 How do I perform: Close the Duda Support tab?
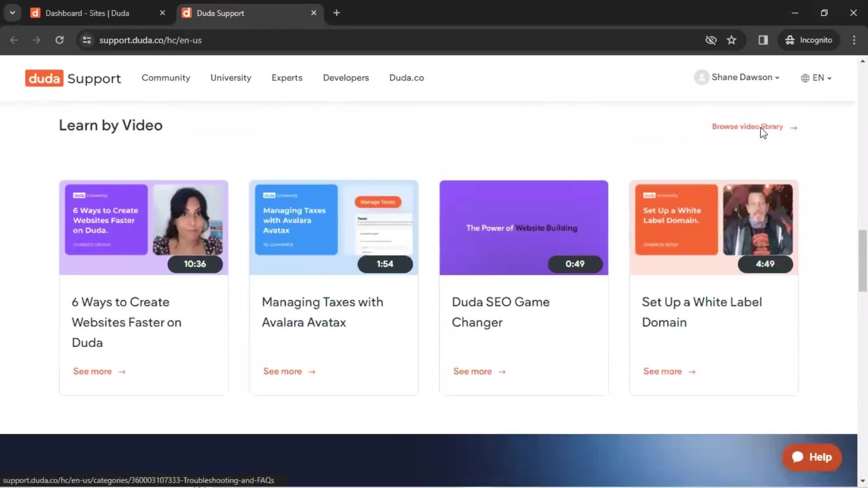coord(314,13)
